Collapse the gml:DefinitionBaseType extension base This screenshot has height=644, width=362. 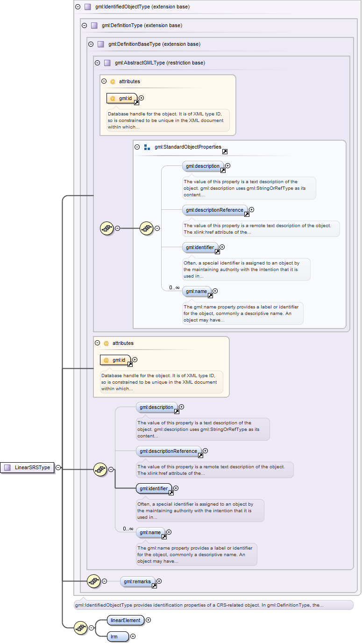pos(91,44)
